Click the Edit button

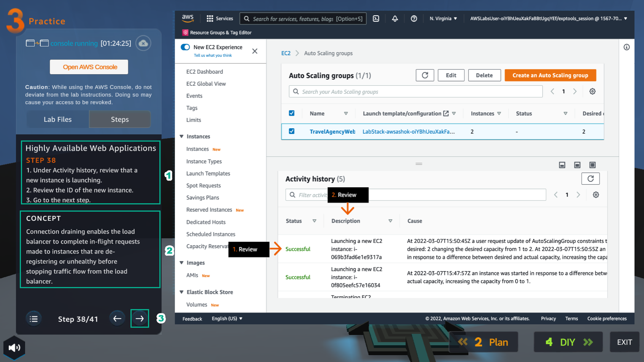[451, 75]
